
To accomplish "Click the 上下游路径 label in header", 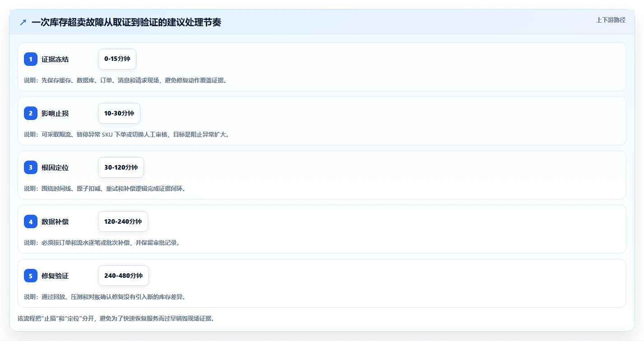I will pyautogui.click(x=611, y=20).
